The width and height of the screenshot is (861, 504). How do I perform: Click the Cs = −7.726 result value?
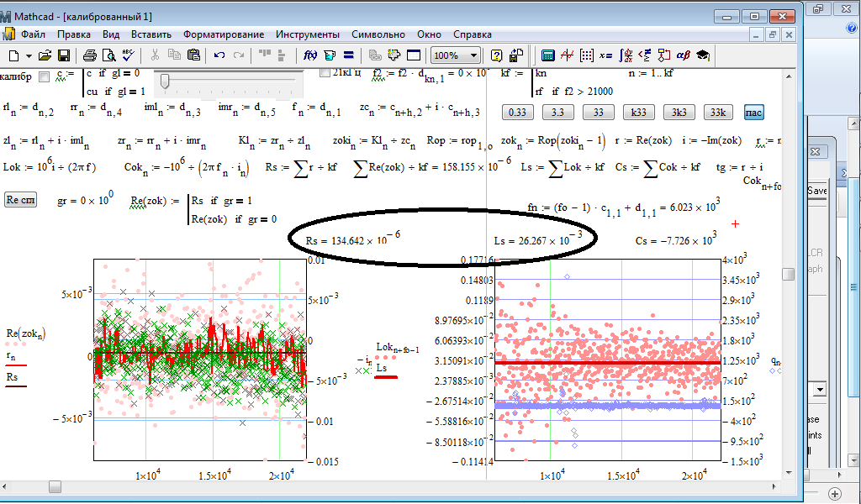676,238
